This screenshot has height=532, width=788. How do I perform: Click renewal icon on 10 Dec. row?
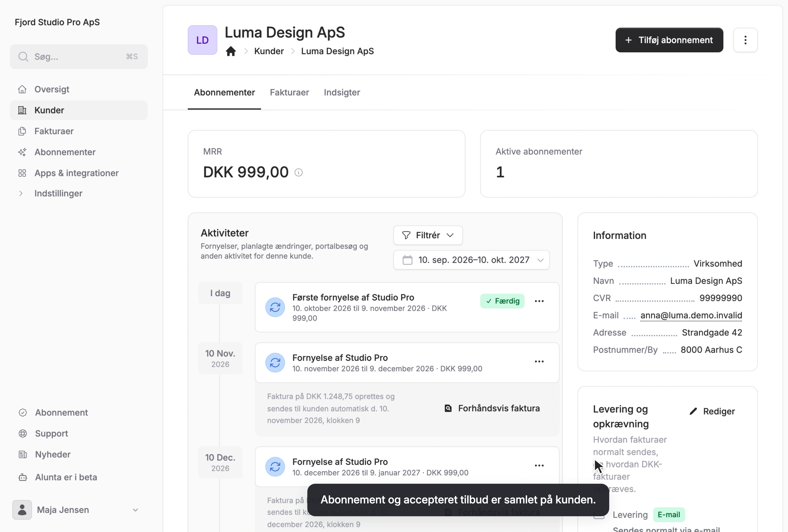point(275,466)
